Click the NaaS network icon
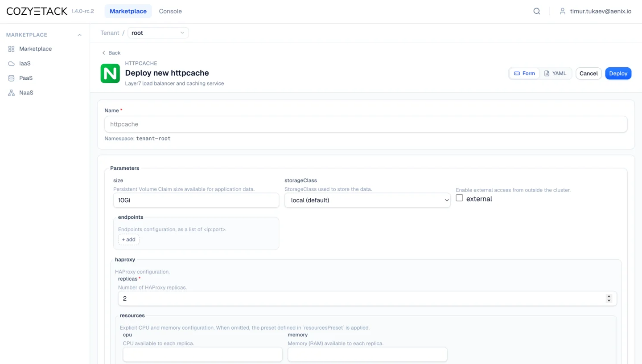This screenshot has height=364, width=642. (11, 93)
